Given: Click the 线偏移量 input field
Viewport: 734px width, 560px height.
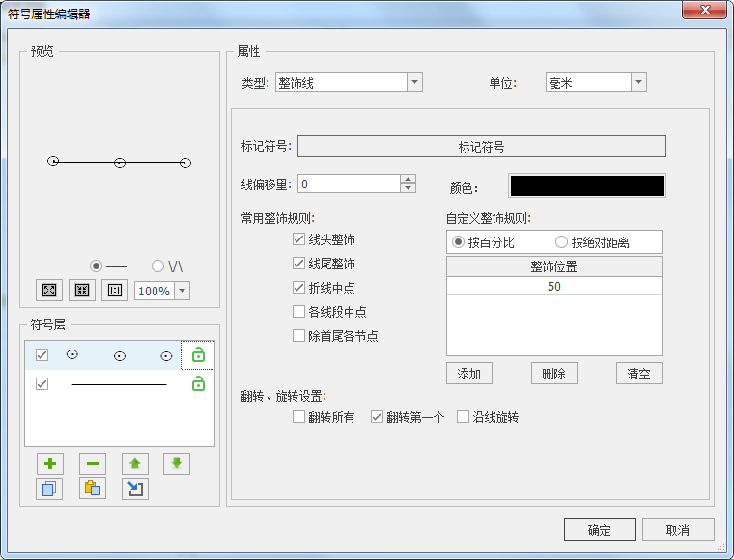Looking at the screenshot, I should click(348, 183).
